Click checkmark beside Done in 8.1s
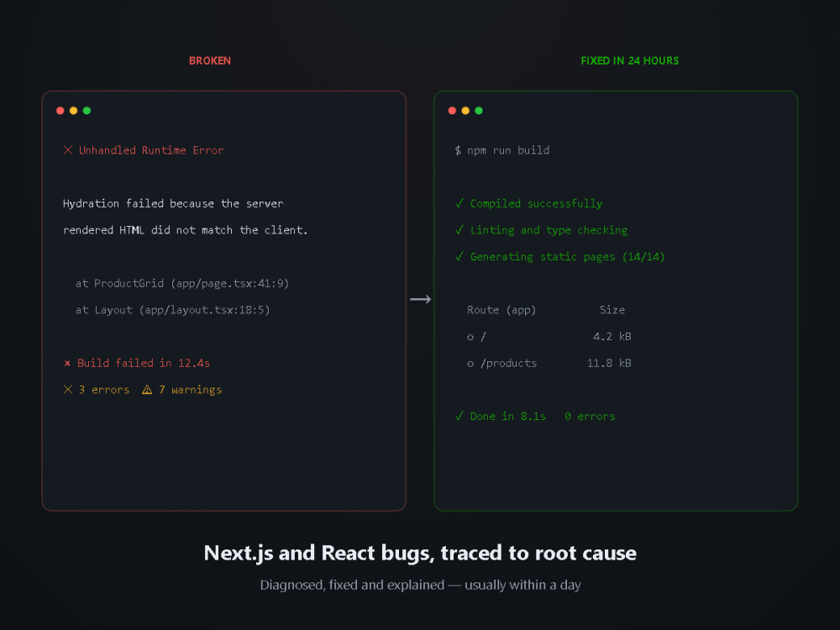The width and height of the screenshot is (840, 630). point(459,416)
